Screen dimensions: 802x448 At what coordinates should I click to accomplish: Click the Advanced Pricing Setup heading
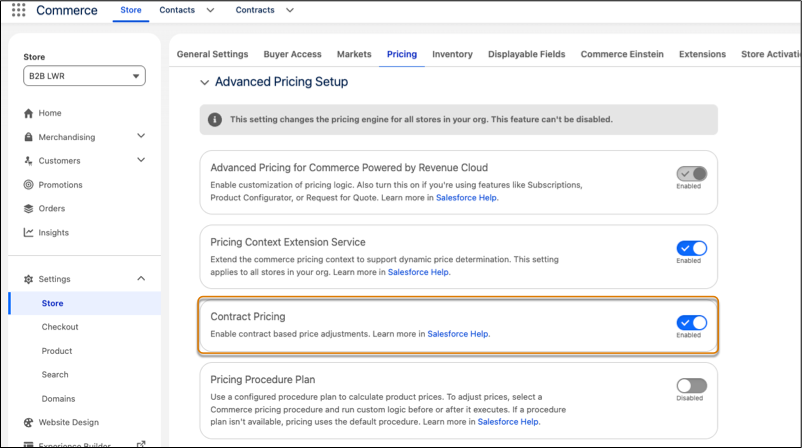click(x=281, y=82)
